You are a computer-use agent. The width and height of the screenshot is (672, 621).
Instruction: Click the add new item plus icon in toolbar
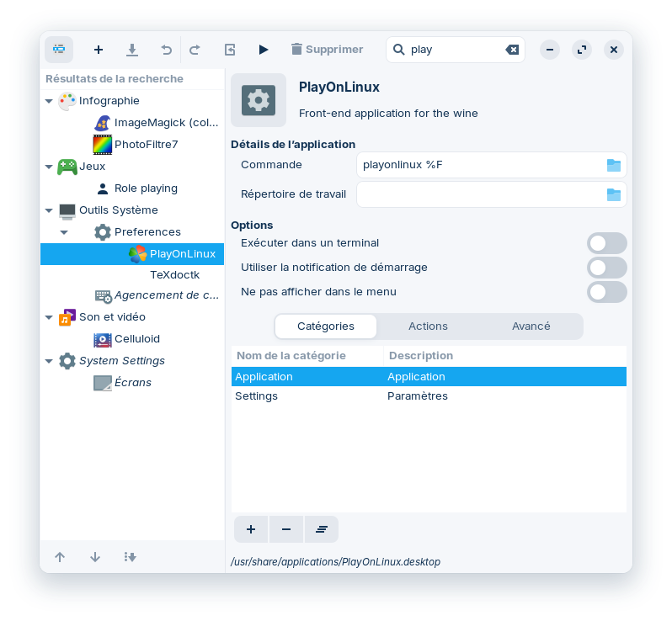pyautogui.click(x=99, y=50)
